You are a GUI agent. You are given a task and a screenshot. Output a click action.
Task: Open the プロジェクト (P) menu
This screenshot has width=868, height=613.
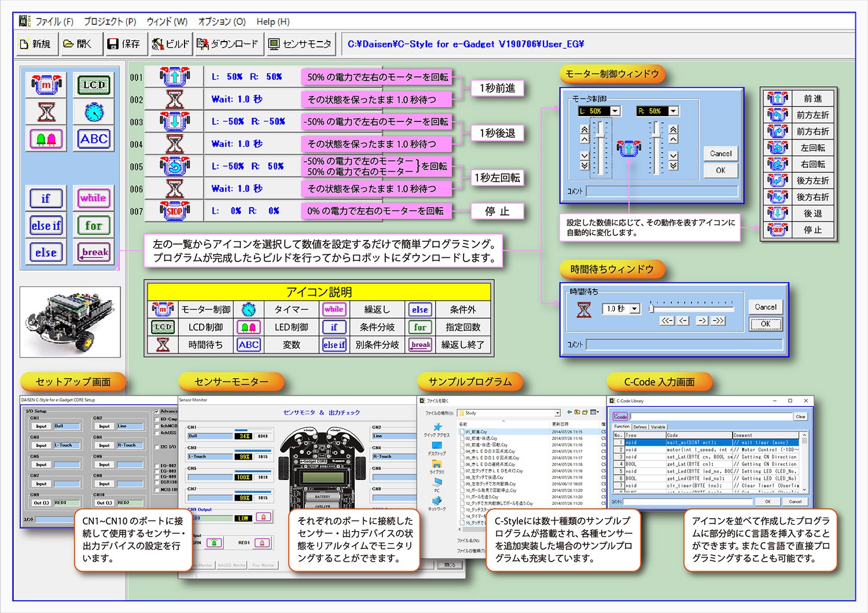pos(110,21)
